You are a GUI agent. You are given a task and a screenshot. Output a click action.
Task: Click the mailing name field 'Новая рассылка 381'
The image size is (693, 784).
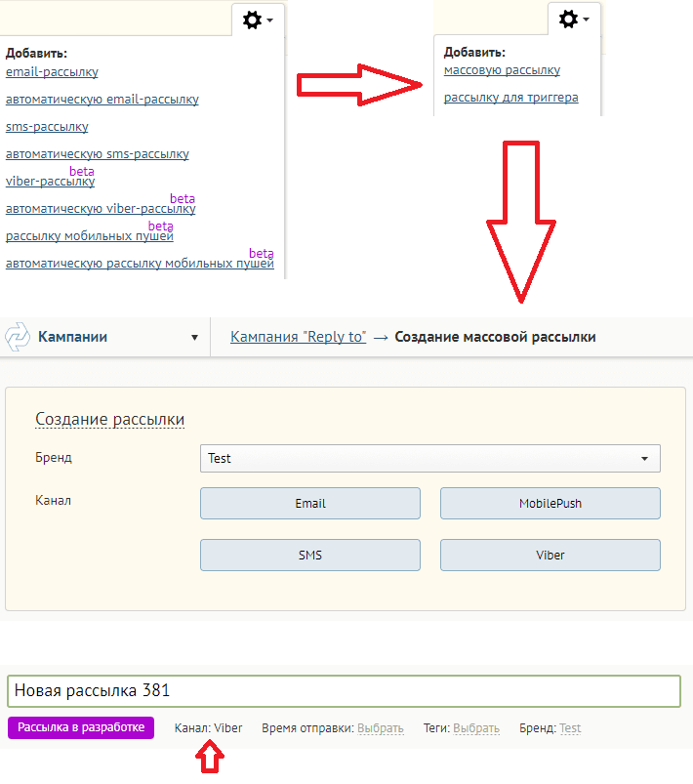pos(344,691)
